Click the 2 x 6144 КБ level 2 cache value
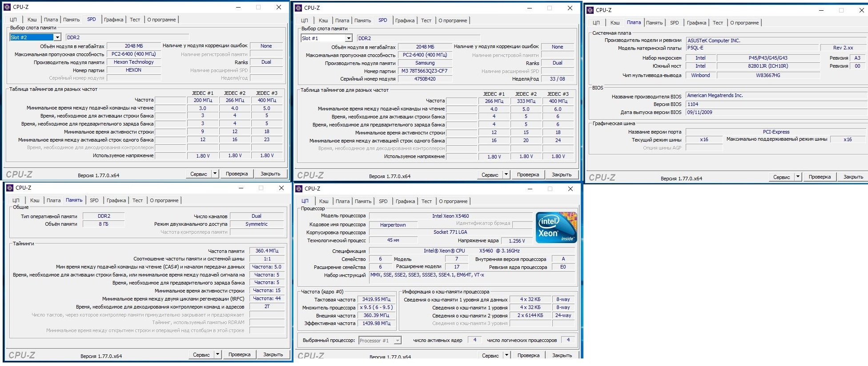The image size is (868, 366). 530,316
